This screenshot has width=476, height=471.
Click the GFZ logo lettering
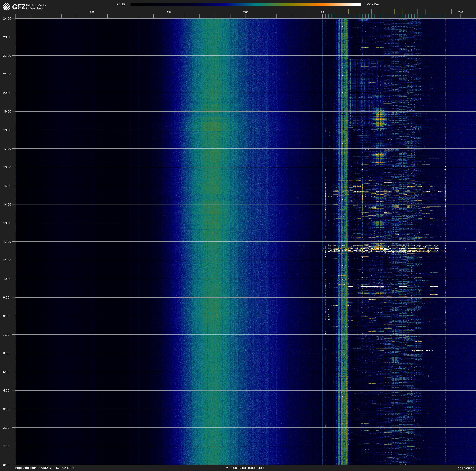19,7
